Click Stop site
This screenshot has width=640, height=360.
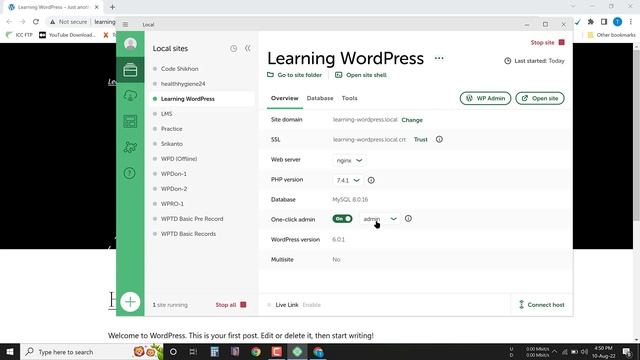547,42
